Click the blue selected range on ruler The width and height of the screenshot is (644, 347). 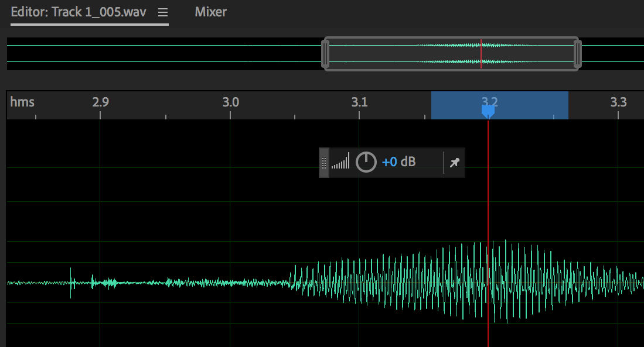click(x=500, y=105)
